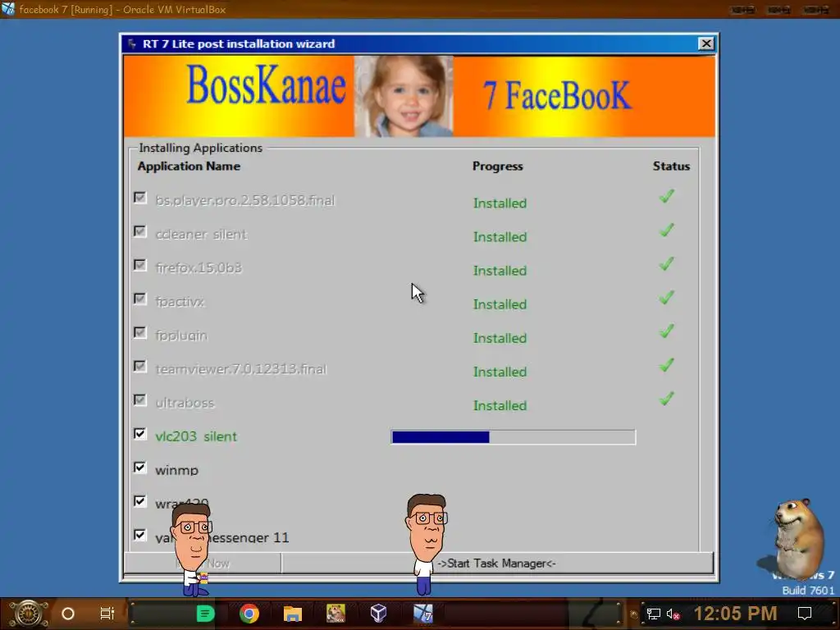The width and height of the screenshot is (840, 630).
Task: Click the Cortana circle search icon
Action: (x=68, y=614)
